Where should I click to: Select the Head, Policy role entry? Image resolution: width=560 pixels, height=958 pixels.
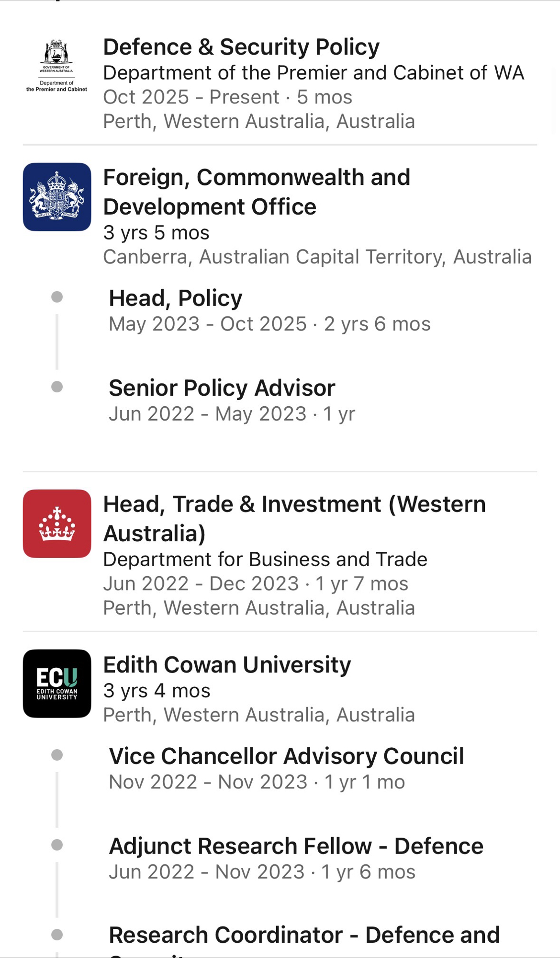coord(176,298)
